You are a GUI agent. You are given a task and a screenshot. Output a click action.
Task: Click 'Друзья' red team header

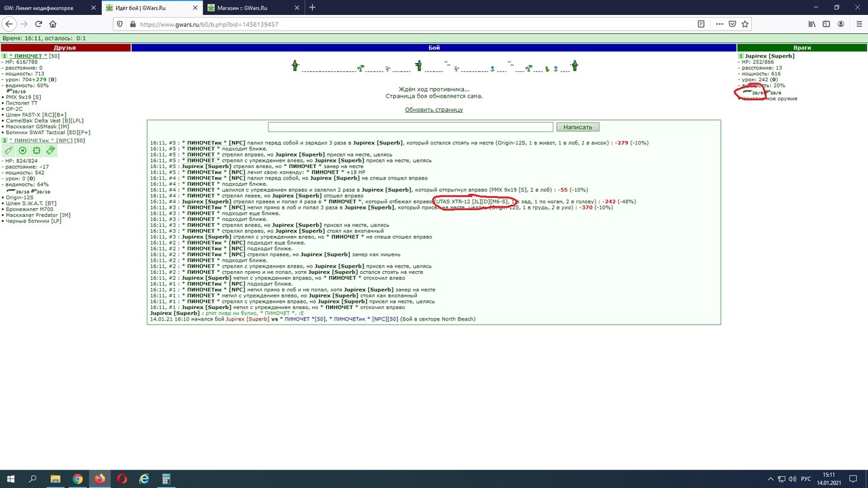click(x=65, y=48)
